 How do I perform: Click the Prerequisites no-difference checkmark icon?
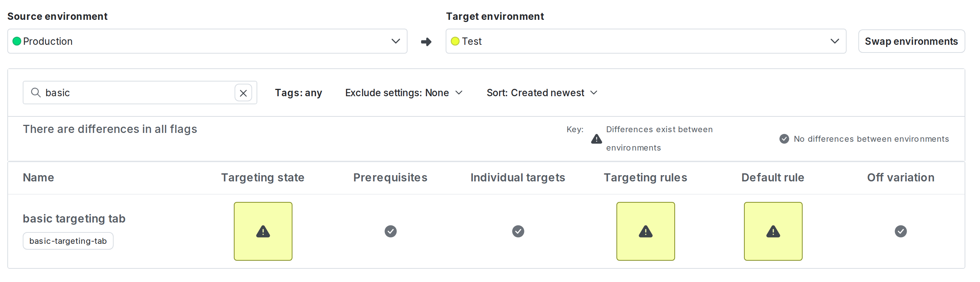(390, 231)
